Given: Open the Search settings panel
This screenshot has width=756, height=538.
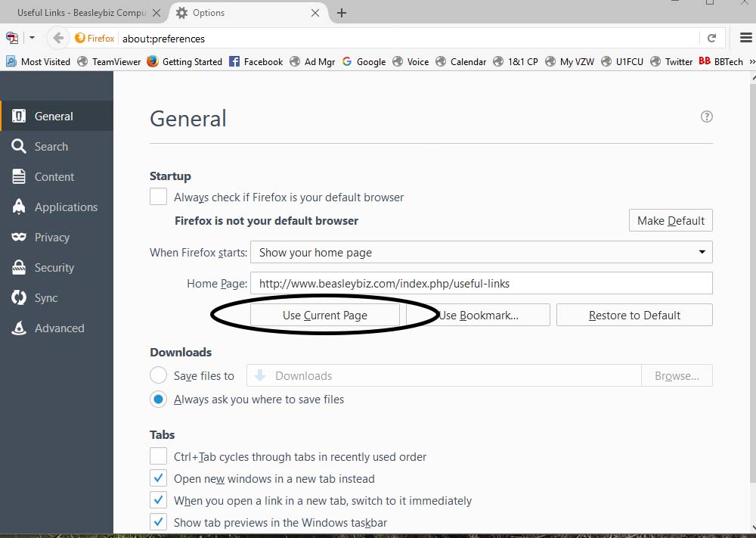Looking at the screenshot, I should (x=49, y=146).
